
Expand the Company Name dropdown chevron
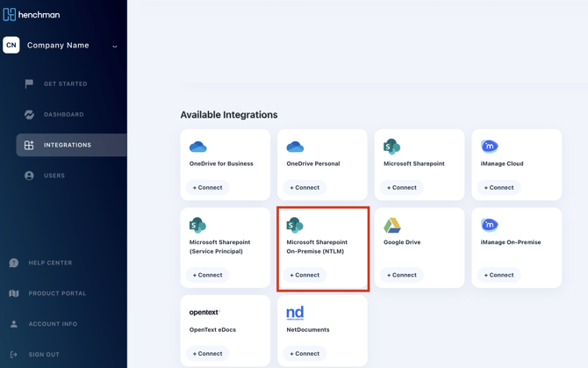115,47
